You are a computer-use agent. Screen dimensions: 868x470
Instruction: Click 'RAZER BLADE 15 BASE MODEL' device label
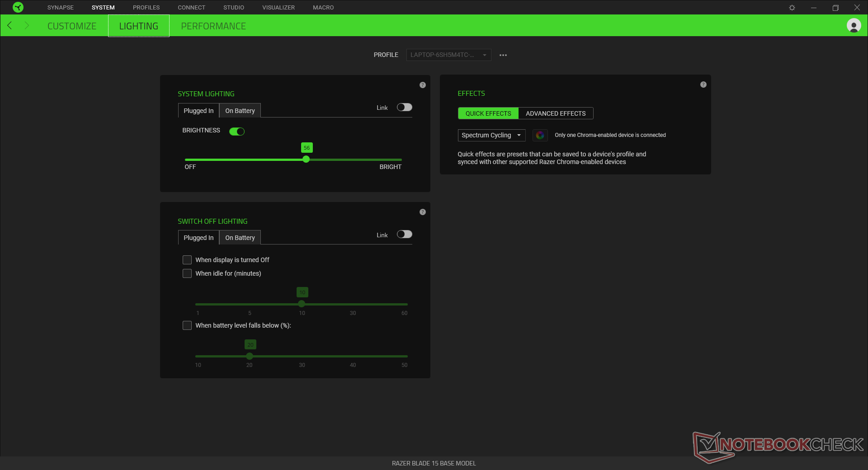coord(434,463)
